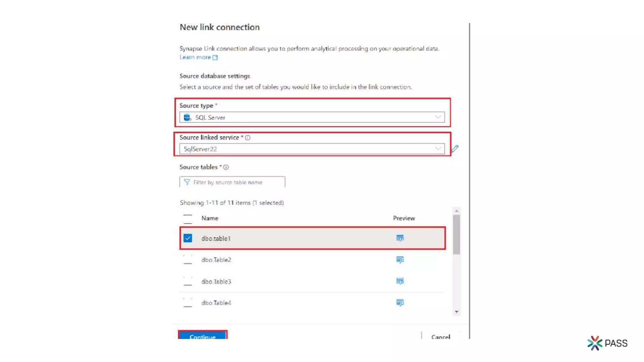
Task: Uncheck the dbo.table1 checkbox
Action: (188, 238)
